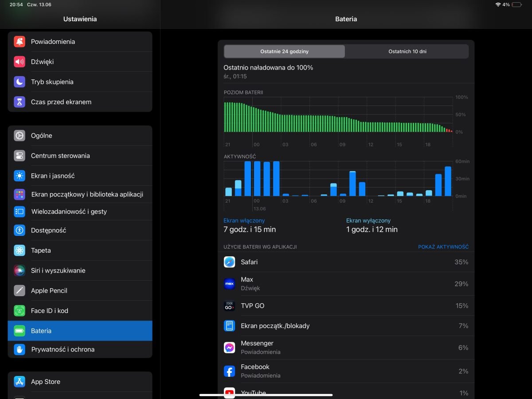This screenshot has height=399, width=532.
Task: Tap the green Bateria icon in sidebar
Action: 20,331
